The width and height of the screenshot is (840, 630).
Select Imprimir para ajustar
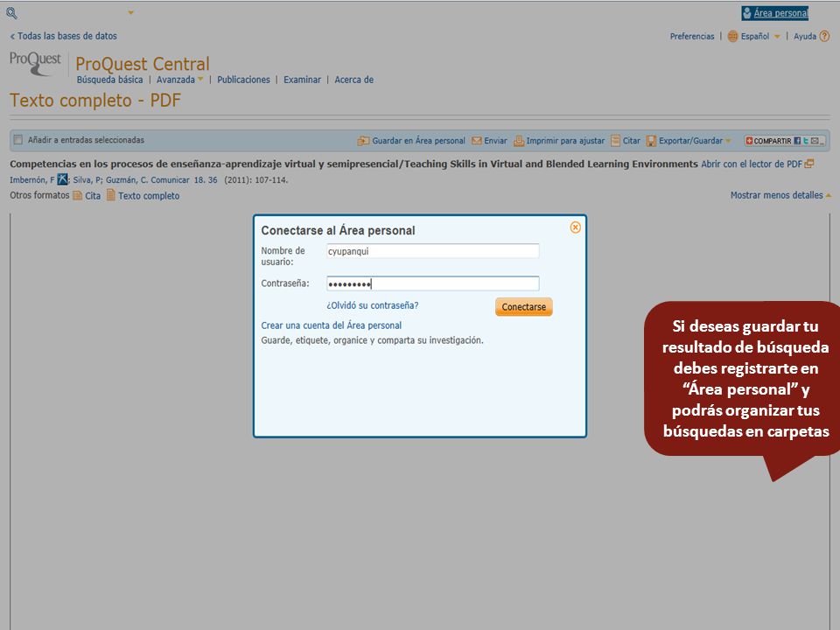pos(565,141)
